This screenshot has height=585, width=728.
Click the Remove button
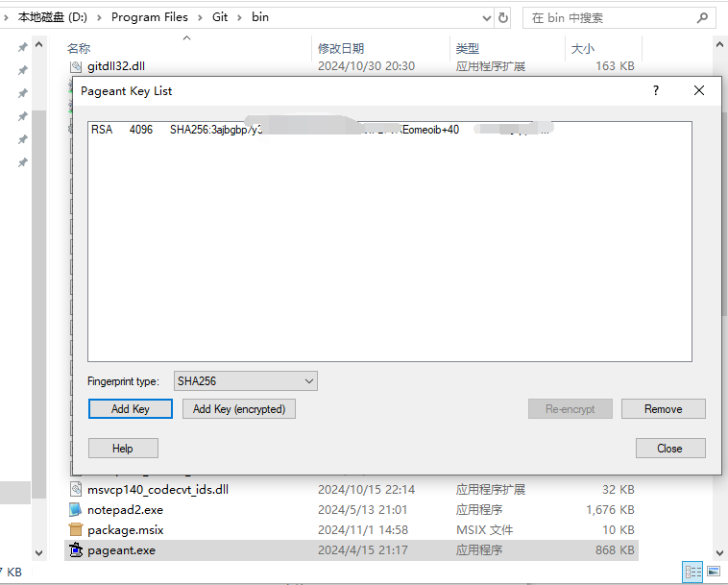pos(663,409)
